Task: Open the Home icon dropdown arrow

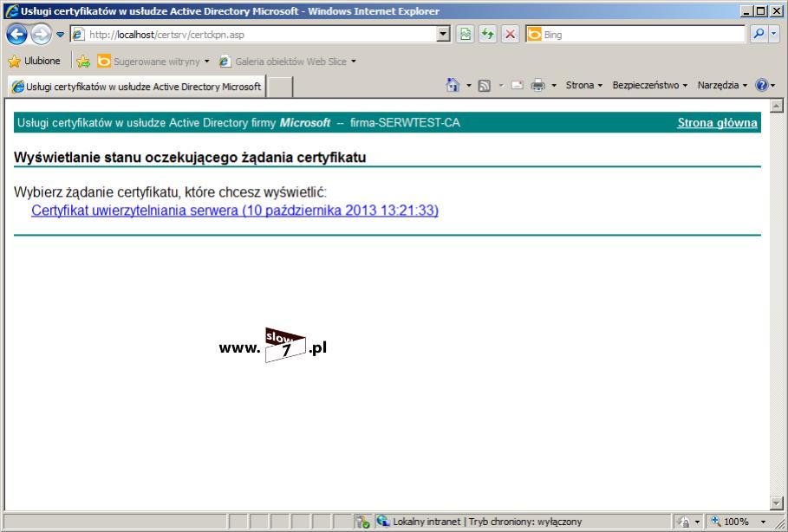Action: [x=469, y=86]
